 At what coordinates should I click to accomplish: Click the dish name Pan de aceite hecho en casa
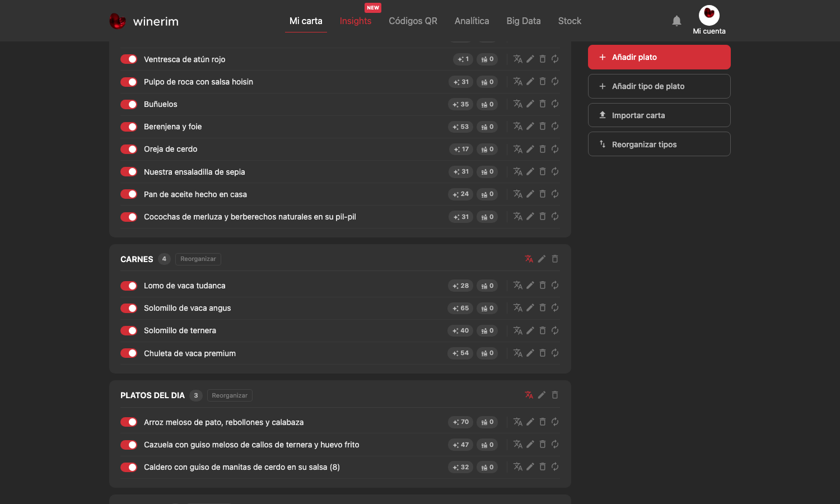195,194
